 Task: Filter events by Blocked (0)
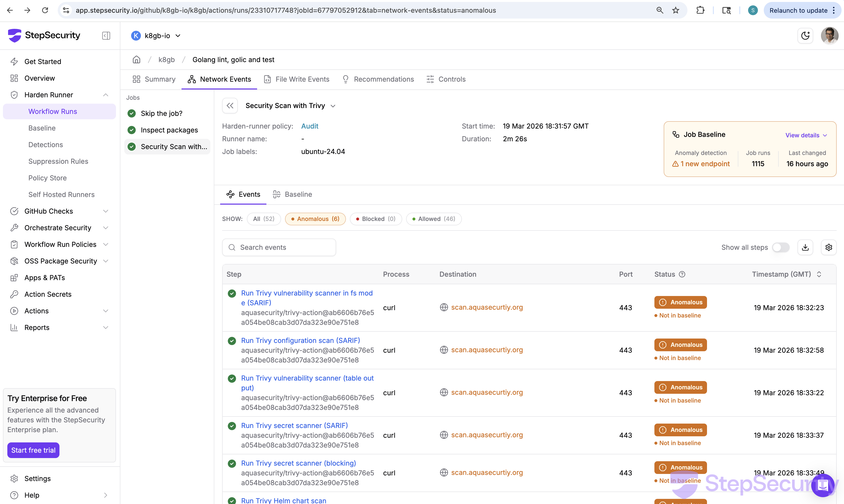376,219
